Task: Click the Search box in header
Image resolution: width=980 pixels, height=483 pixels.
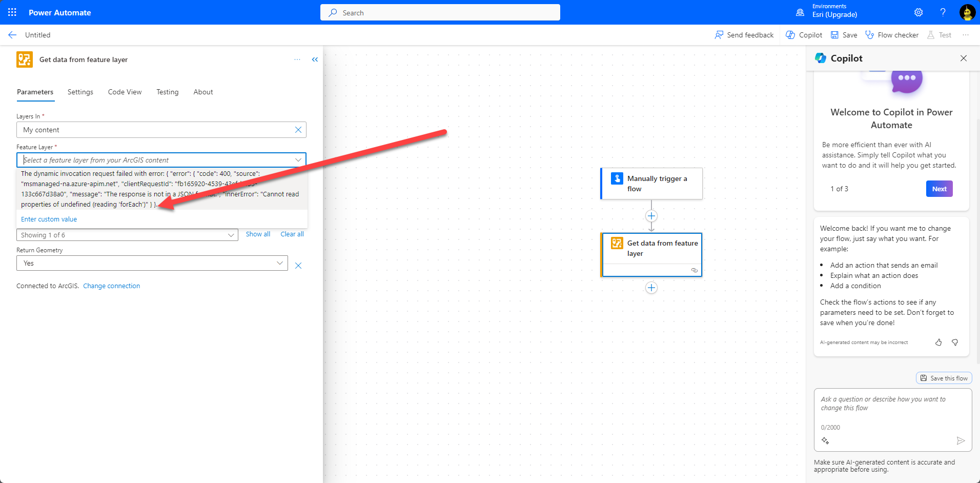Action: click(440, 12)
